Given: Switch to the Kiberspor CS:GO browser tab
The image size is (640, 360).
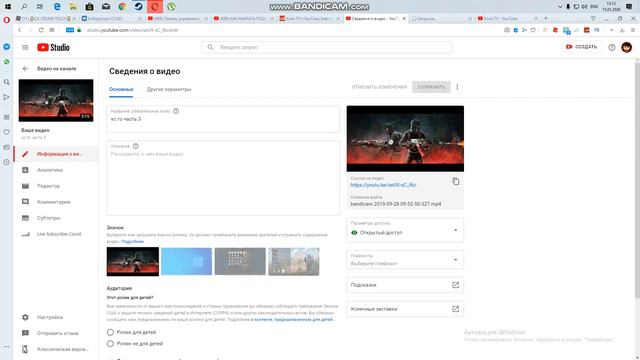Looking at the screenshot, I should click(111, 19).
